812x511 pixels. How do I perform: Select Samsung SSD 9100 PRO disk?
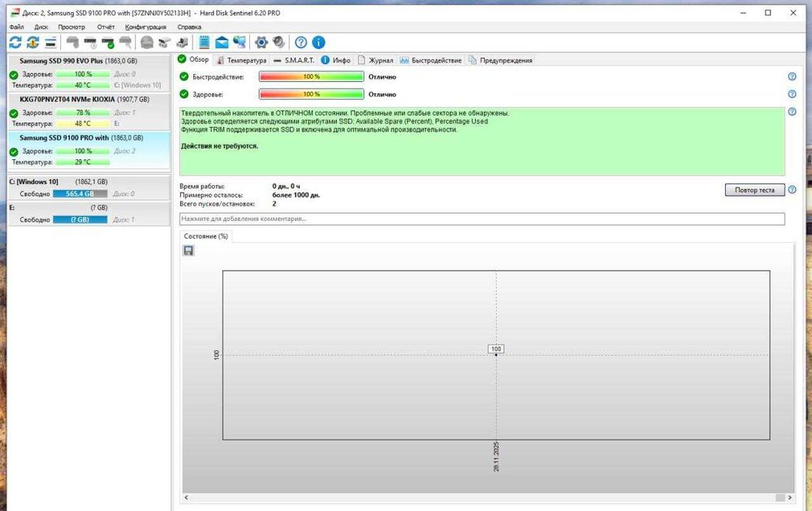89,150
